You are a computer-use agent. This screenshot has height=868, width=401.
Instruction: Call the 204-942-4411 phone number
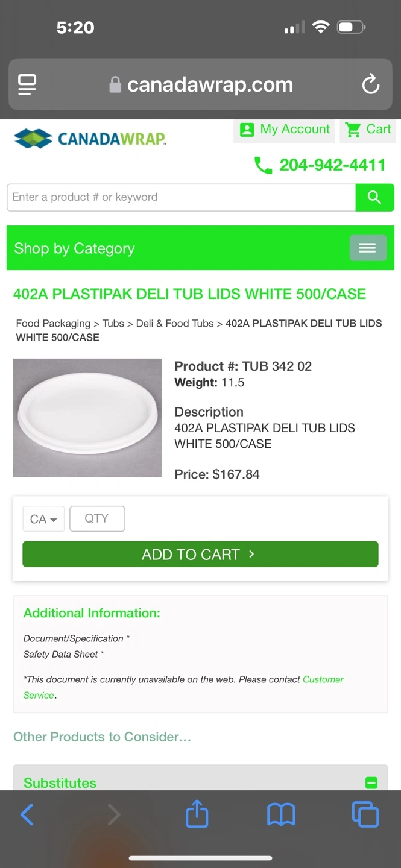(332, 165)
